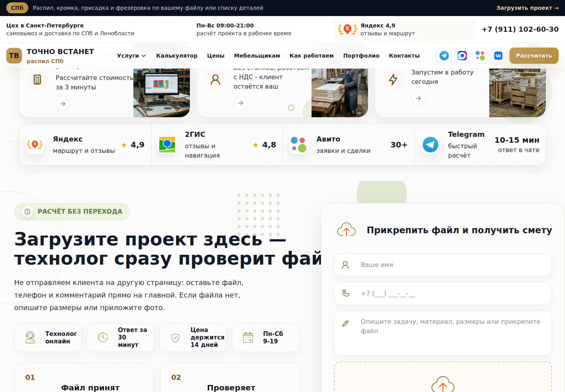Click the clock icon in the РАСЧЁТ БЕЗ ПЕРЕХОДА badge

pos(27,212)
